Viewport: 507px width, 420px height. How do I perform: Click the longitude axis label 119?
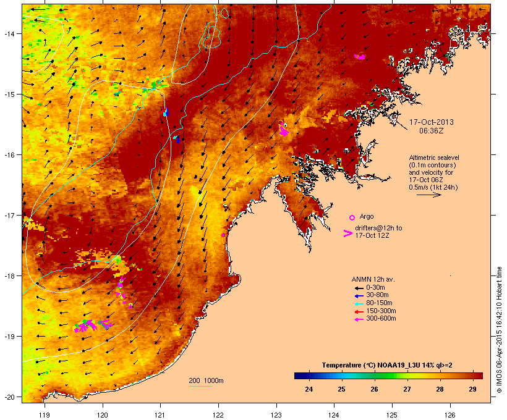(x=45, y=415)
